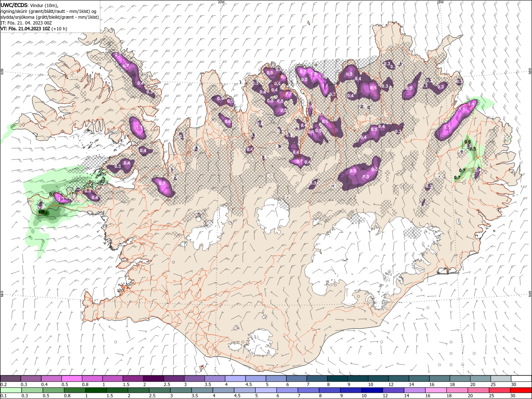Click the rain legend swatch between 25 and 30
The width and height of the screenshot is (532, 399).
[x=500, y=390]
